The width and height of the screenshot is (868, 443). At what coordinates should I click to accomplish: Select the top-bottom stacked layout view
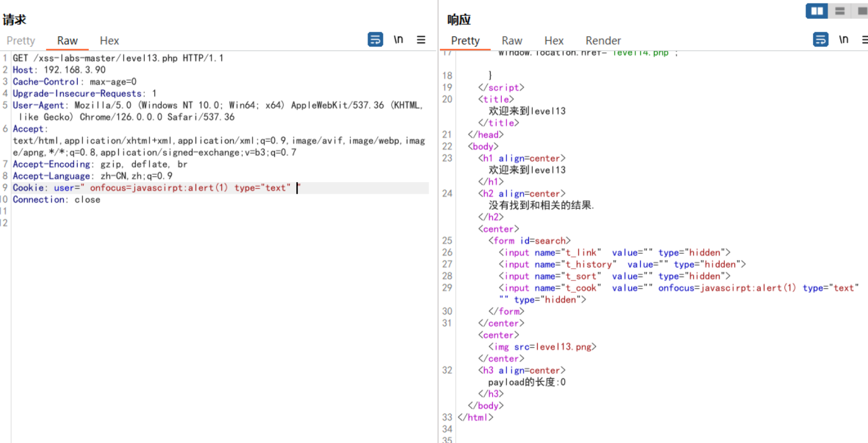840,11
